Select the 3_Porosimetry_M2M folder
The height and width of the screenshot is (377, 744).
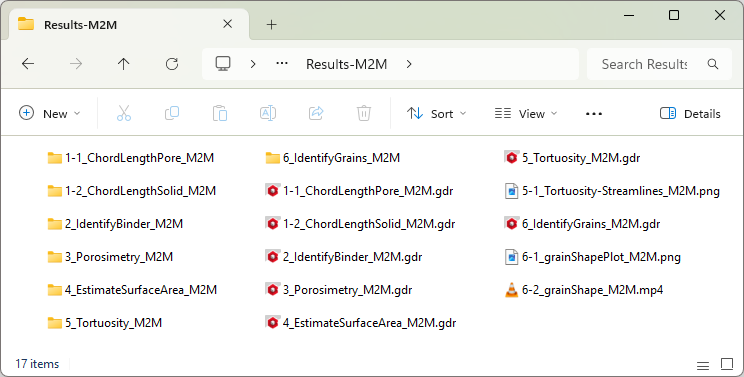point(110,257)
